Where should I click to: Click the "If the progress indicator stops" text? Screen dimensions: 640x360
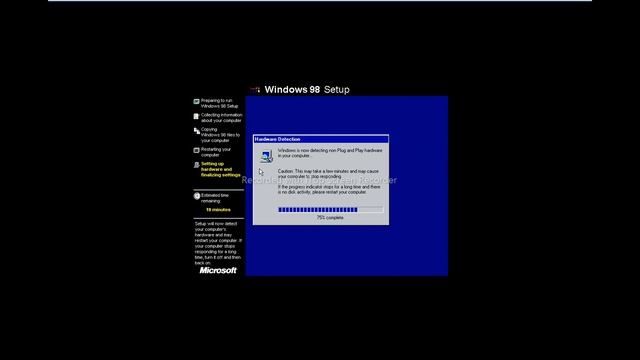point(329,189)
